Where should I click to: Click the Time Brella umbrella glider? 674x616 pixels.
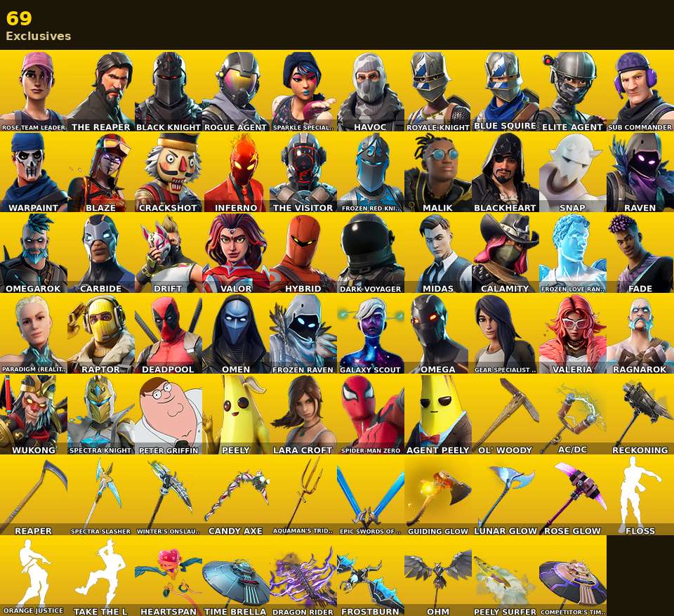click(x=236, y=576)
